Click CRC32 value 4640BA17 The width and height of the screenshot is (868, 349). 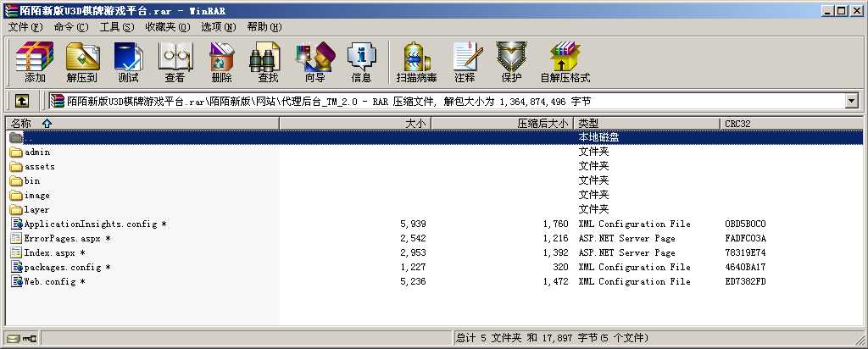tap(745, 267)
